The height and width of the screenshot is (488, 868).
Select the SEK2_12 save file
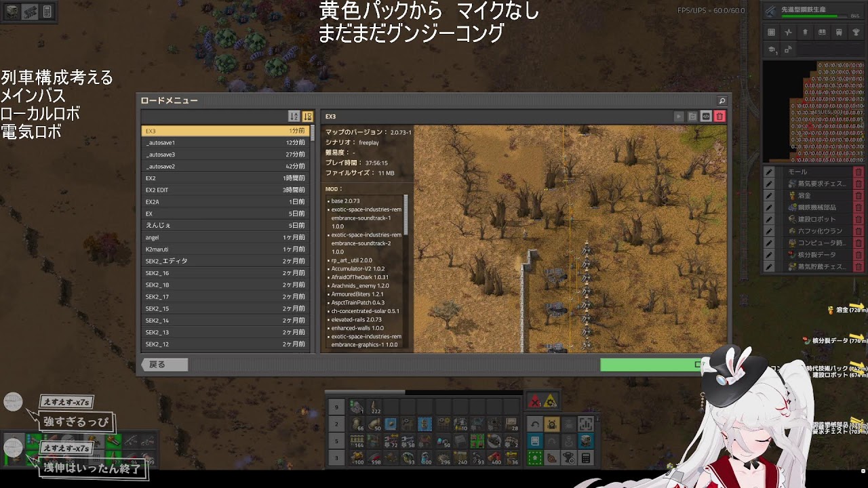pyautogui.click(x=226, y=344)
